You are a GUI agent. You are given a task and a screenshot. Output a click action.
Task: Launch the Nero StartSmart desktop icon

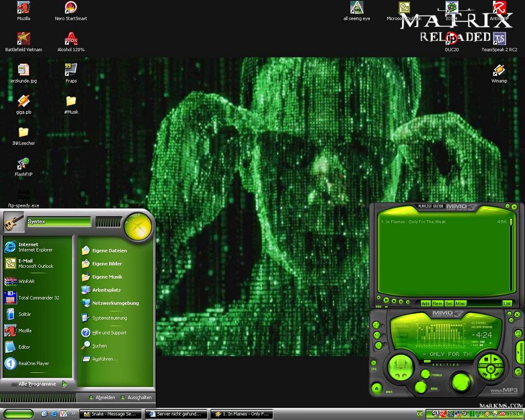tap(71, 11)
